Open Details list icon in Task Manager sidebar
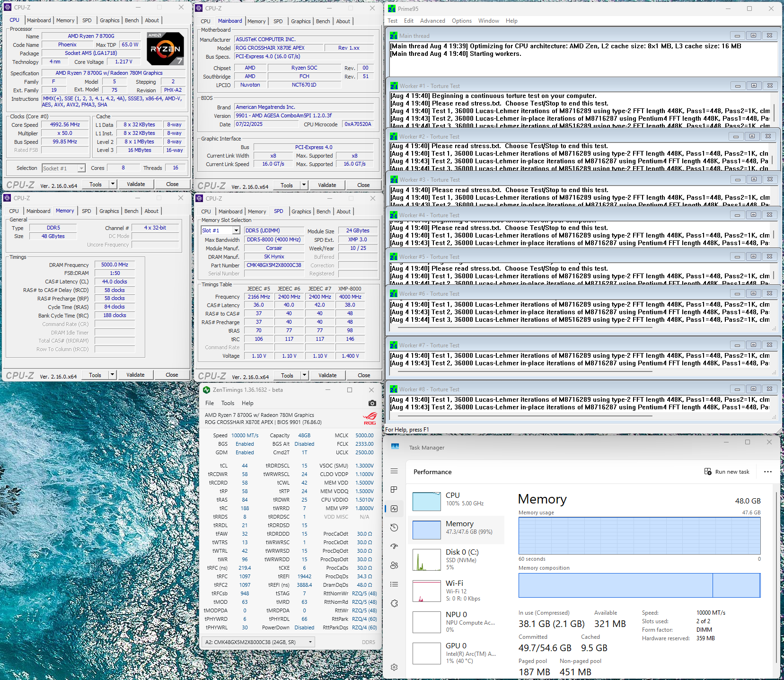Viewport: 784px width, 680px height. [x=394, y=584]
